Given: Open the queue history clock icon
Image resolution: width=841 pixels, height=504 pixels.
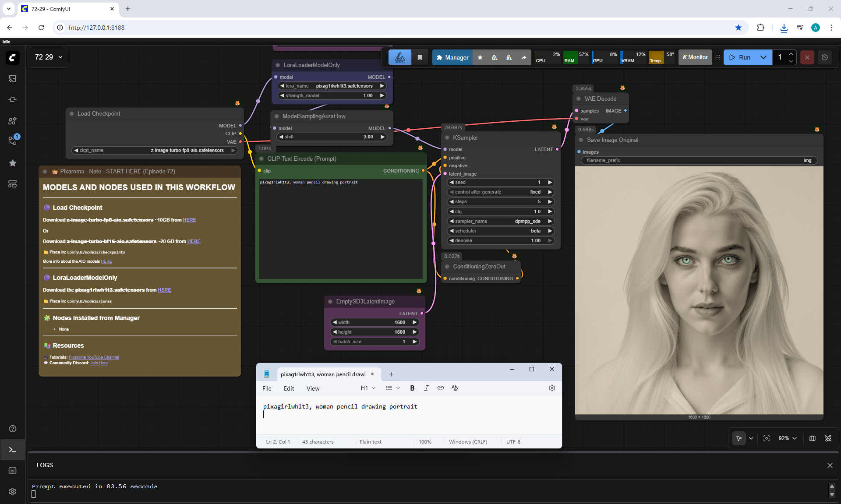Looking at the screenshot, I should (x=824, y=57).
